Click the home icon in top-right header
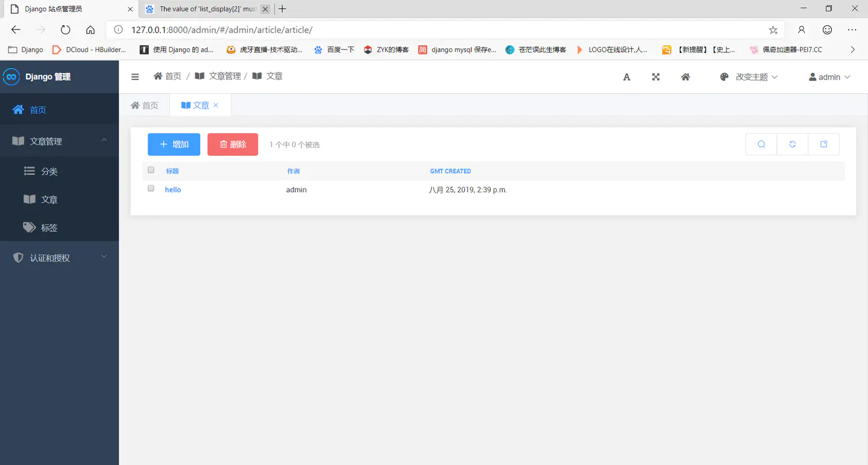Image resolution: width=868 pixels, height=465 pixels. (685, 77)
